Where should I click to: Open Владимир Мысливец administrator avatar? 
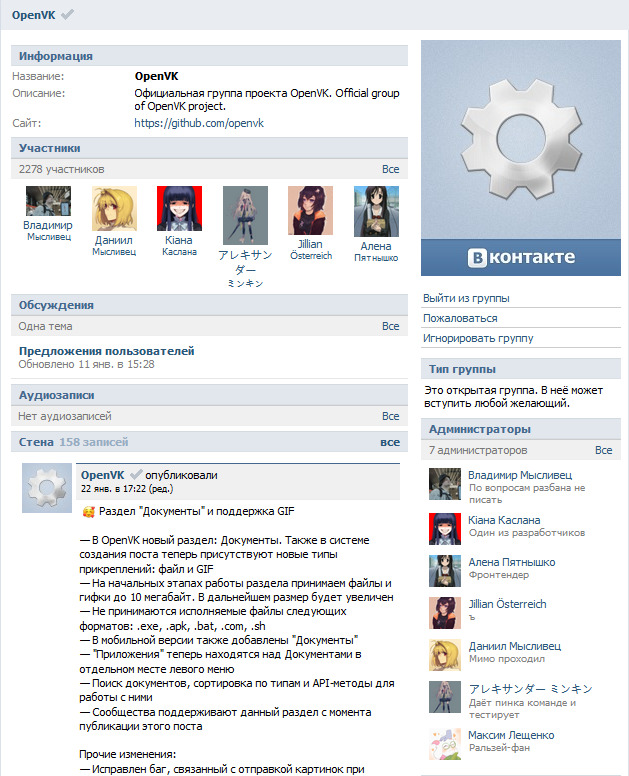click(444, 484)
